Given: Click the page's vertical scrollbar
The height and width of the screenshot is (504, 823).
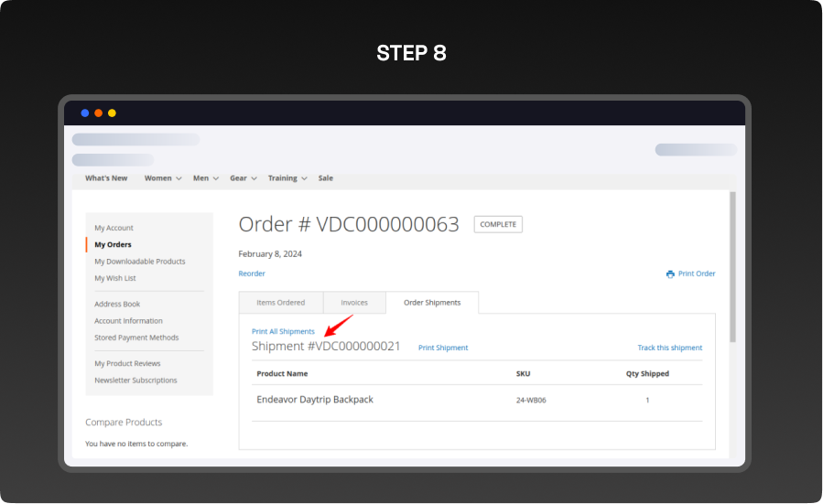Looking at the screenshot, I should pos(731,265).
